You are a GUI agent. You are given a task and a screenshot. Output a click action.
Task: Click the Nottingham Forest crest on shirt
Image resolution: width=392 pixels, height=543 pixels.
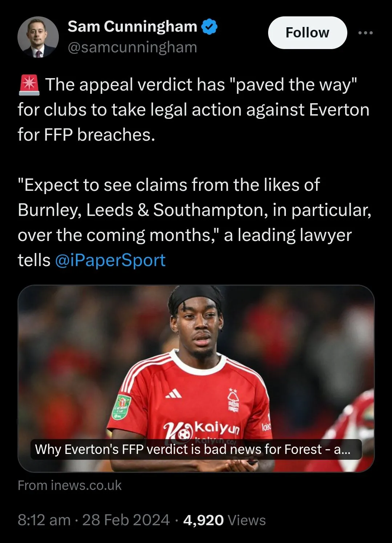(x=233, y=400)
